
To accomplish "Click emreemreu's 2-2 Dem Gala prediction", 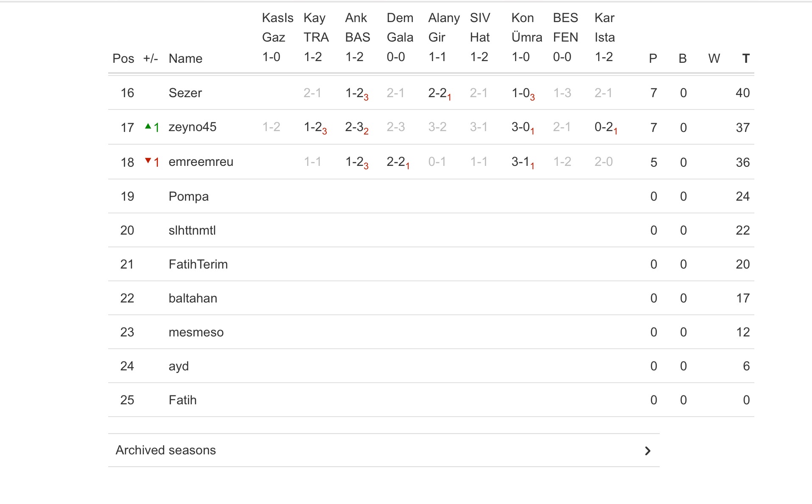I will pos(397,162).
